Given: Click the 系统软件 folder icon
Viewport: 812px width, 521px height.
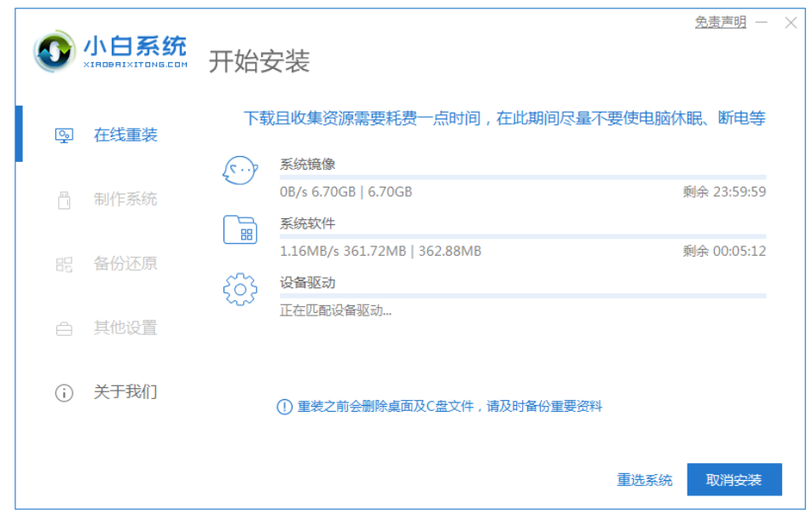Looking at the screenshot, I should [x=240, y=230].
